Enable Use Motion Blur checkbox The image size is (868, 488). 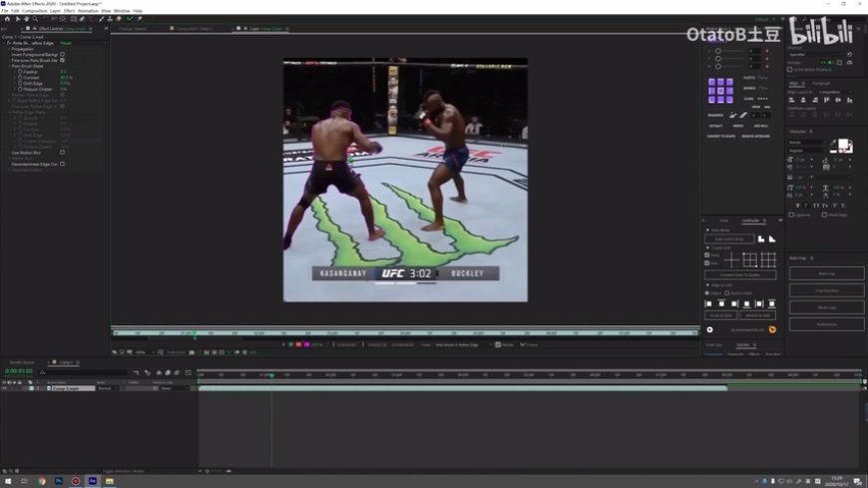click(x=62, y=153)
